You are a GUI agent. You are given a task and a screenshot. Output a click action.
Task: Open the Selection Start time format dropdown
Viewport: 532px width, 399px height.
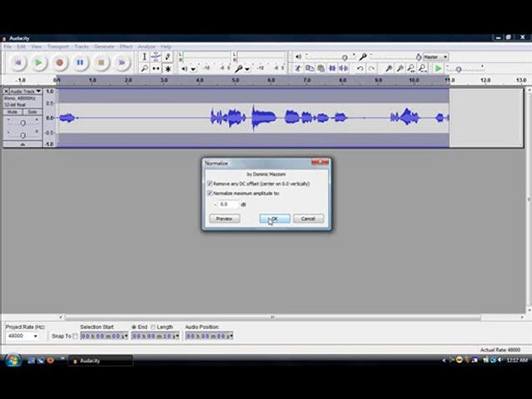pos(126,336)
